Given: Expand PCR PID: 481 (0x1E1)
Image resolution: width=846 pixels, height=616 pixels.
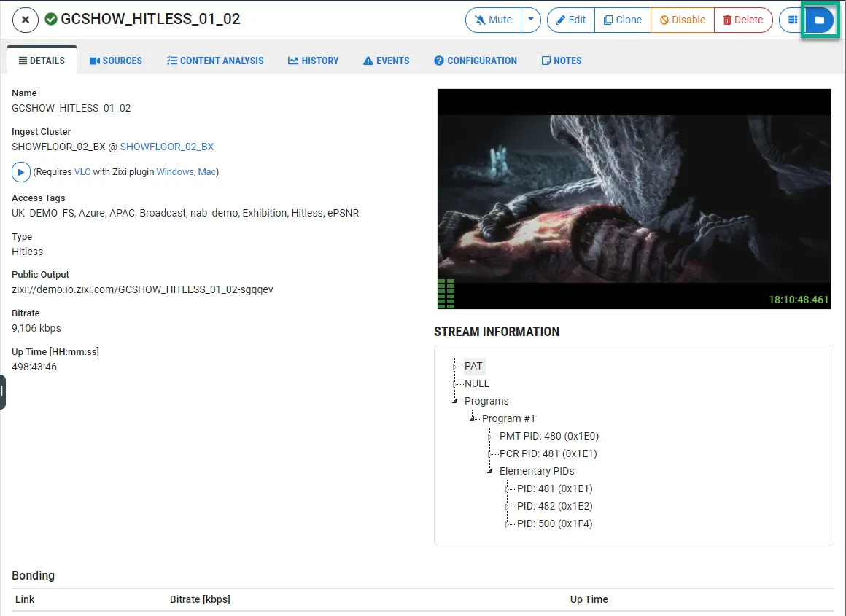Looking at the screenshot, I should [489, 453].
